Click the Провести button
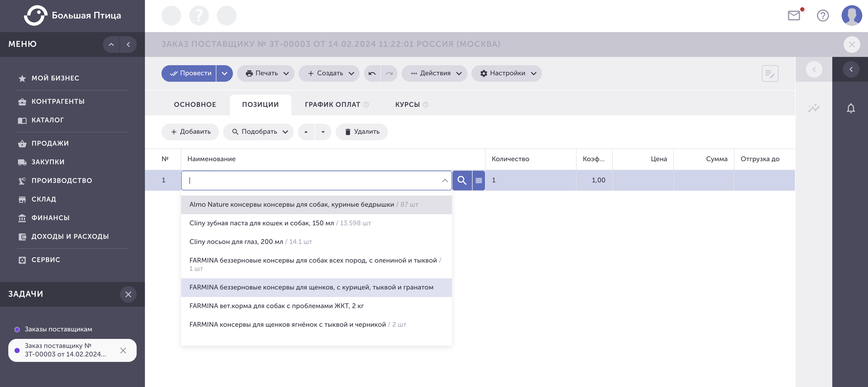This screenshot has height=387, width=868. pos(189,73)
